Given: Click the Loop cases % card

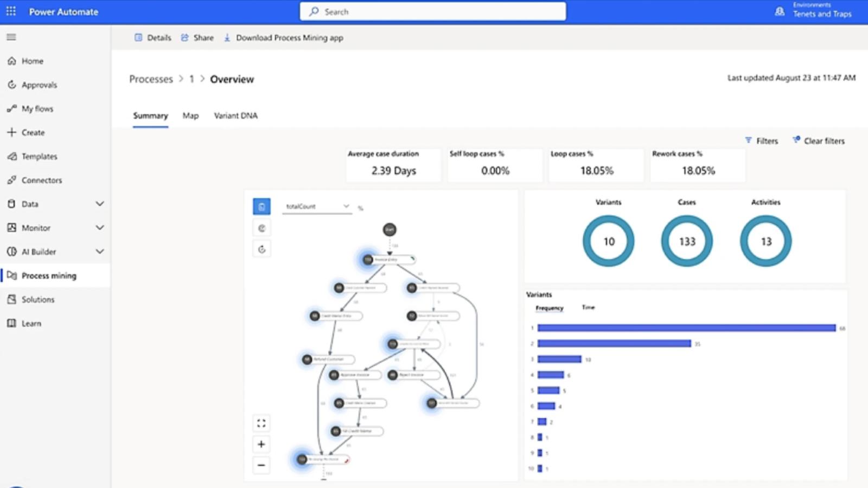Looking at the screenshot, I should point(596,165).
